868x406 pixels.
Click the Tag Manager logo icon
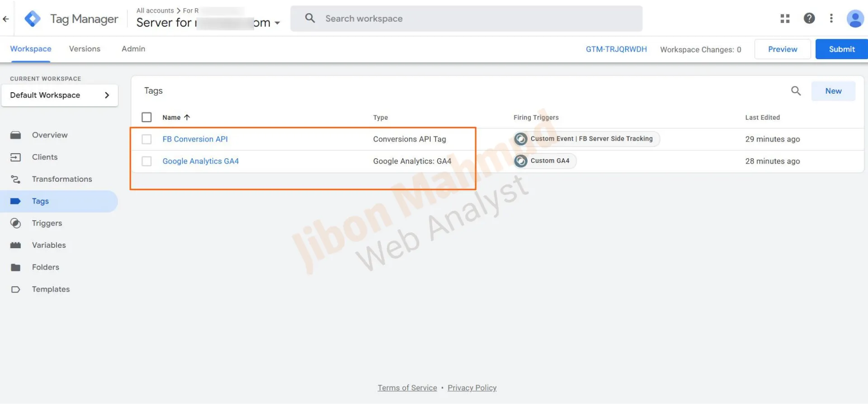click(x=33, y=19)
